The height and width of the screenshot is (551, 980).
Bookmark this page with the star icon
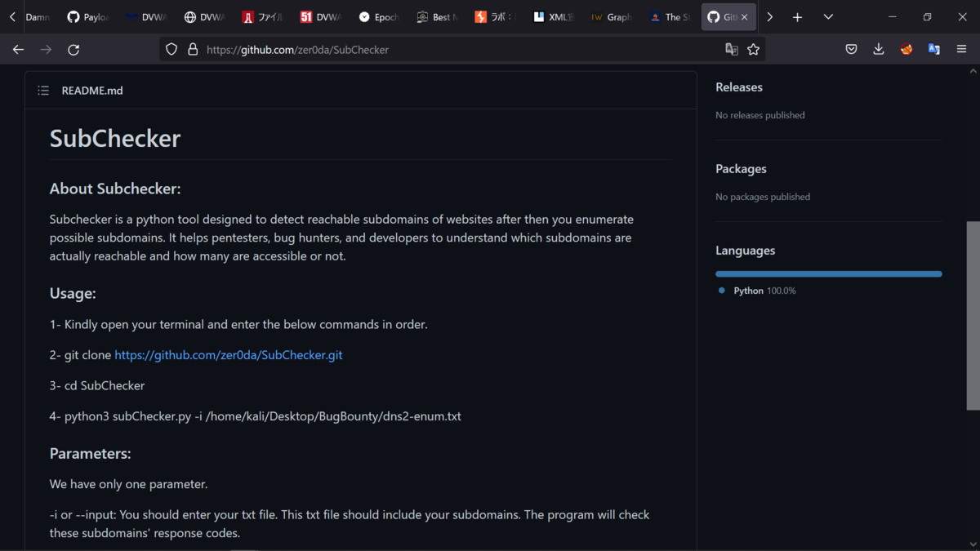[x=753, y=50]
